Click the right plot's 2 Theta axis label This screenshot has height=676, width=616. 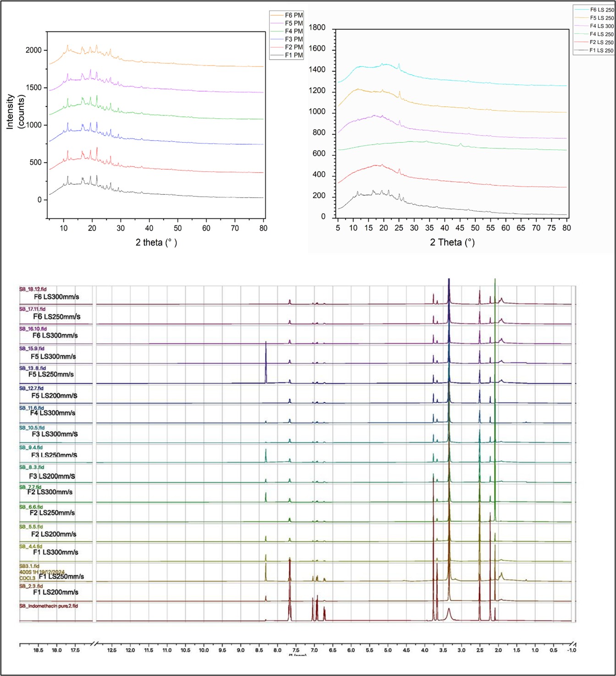452,242
